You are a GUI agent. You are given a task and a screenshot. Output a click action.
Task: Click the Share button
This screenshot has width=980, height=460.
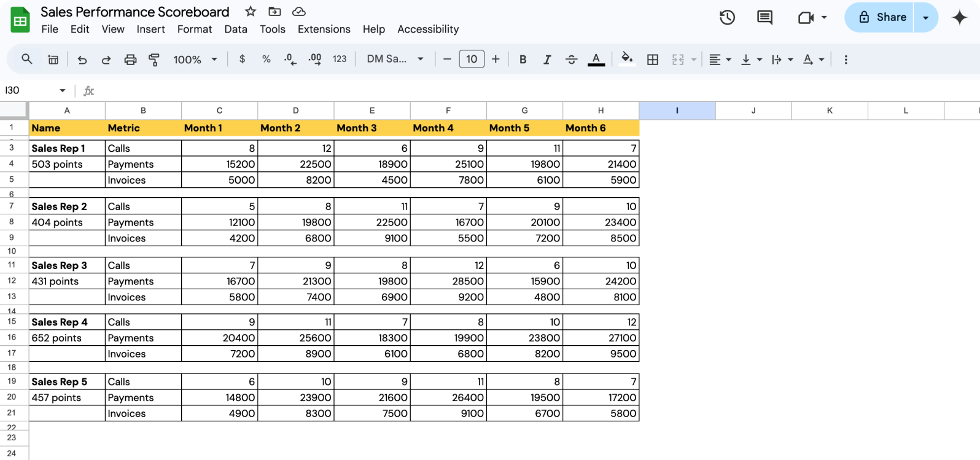pyautogui.click(x=880, y=17)
